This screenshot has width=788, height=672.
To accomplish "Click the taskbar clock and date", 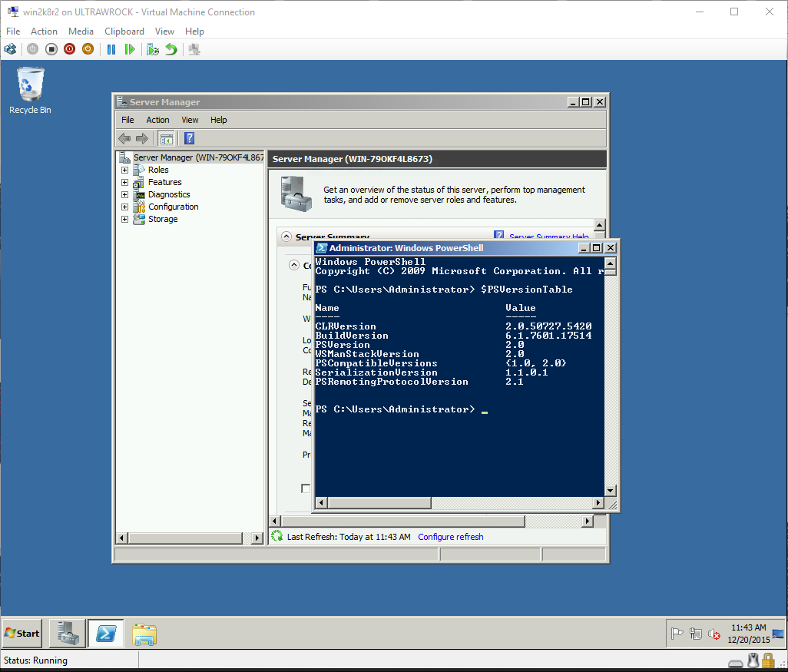I will click(x=749, y=634).
